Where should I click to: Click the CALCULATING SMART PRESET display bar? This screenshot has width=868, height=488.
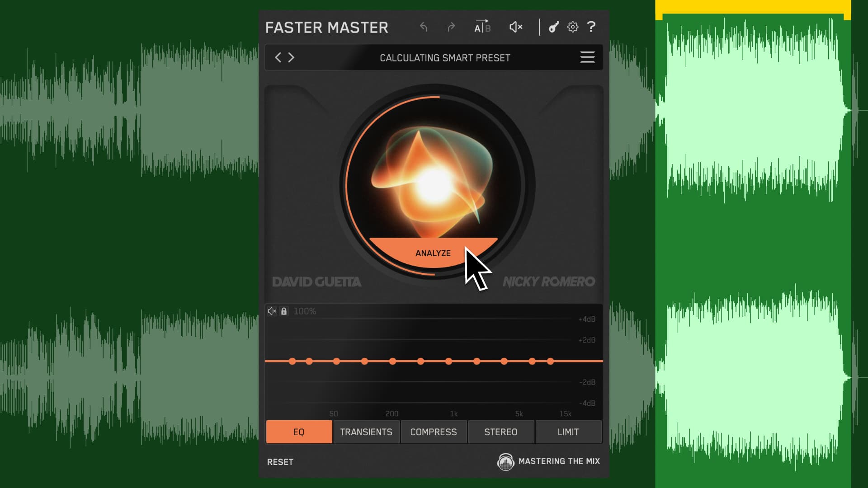445,57
